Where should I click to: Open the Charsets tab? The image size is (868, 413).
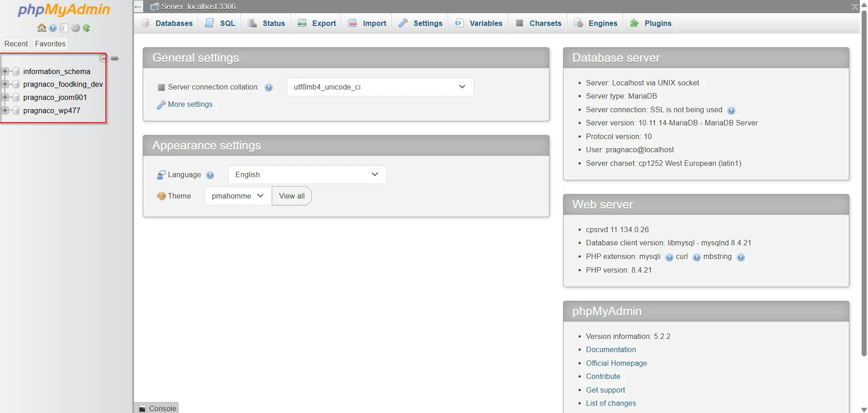coord(539,23)
